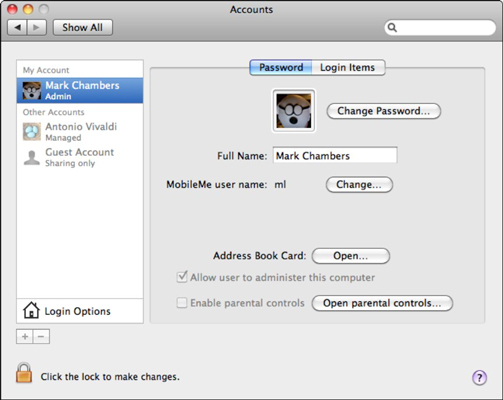Click the Change Password button
503x400 pixels.
click(x=384, y=111)
